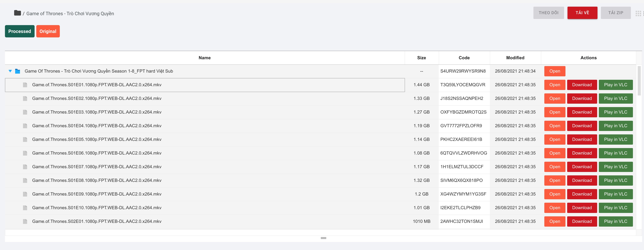Select the Original tab
The height and width of the screenshot is (250, 644).
(48, 31)
